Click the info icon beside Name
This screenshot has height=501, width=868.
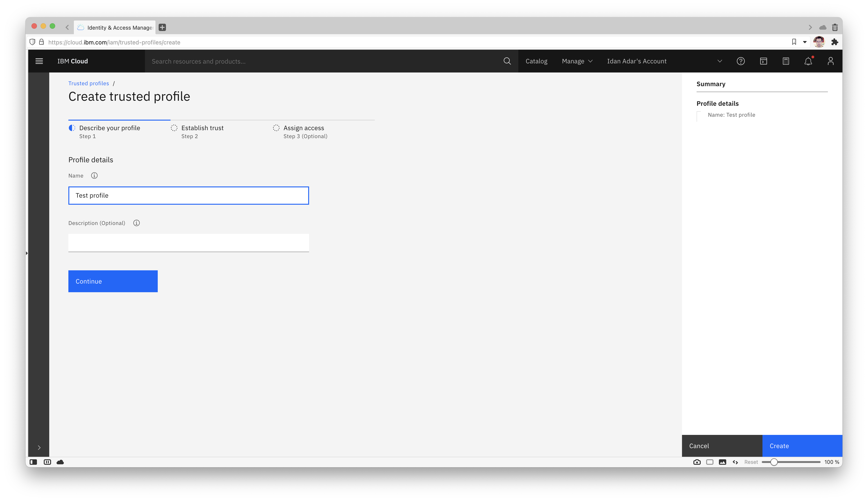click(x=94, y=176)
